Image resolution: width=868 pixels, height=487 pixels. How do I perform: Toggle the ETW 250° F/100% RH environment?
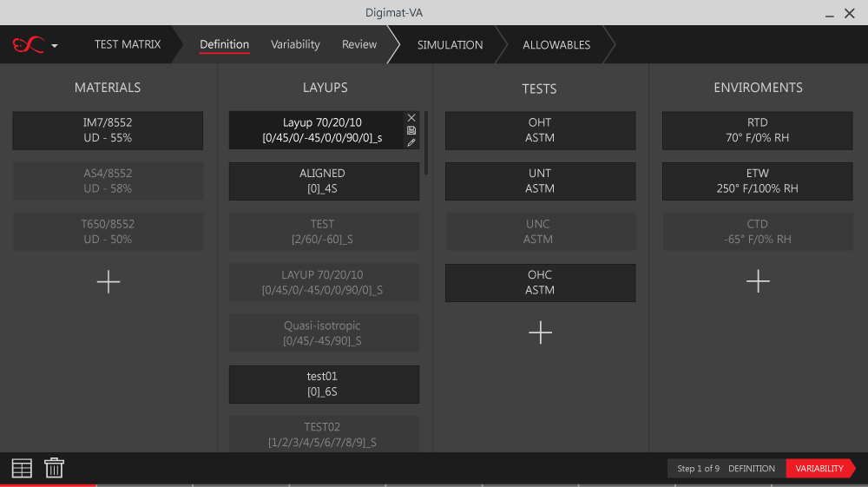pos(757,181)
